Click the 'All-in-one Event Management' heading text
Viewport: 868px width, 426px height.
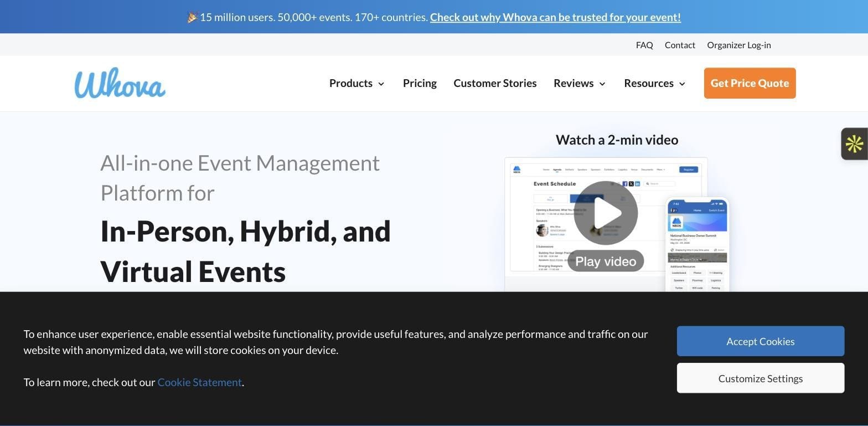pyautogui.click(x=240, y=163)
